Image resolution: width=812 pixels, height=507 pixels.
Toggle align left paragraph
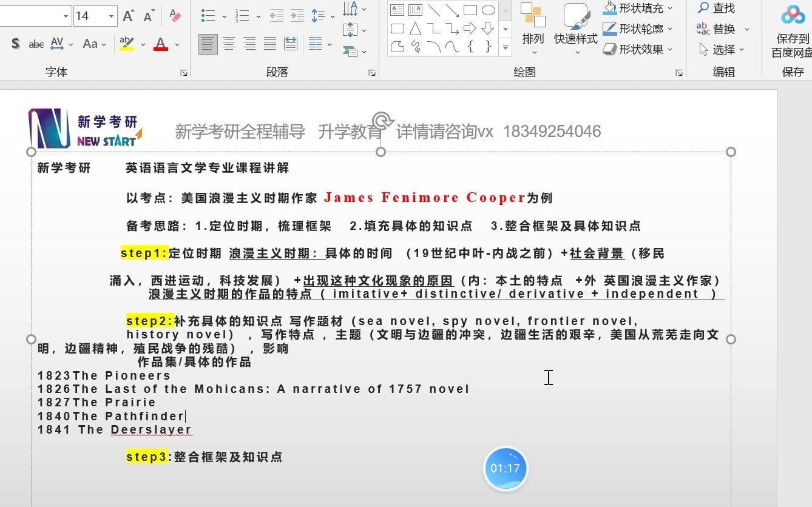[208, 44]
